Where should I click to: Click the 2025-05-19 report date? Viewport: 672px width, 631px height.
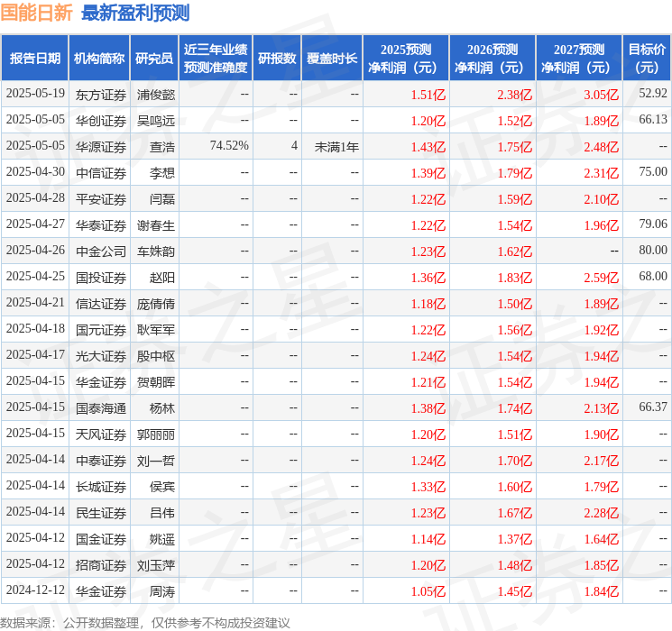(x=35, y=94)
